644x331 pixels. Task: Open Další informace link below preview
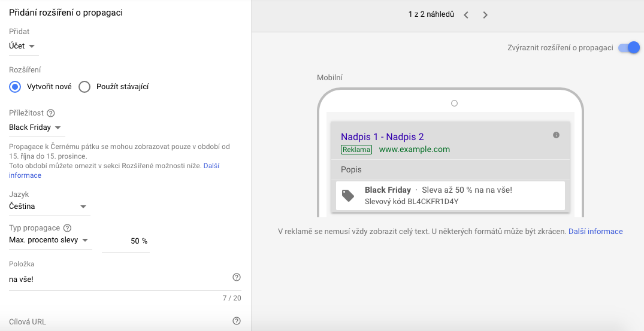pyautogui.click(x=595, y=231)
